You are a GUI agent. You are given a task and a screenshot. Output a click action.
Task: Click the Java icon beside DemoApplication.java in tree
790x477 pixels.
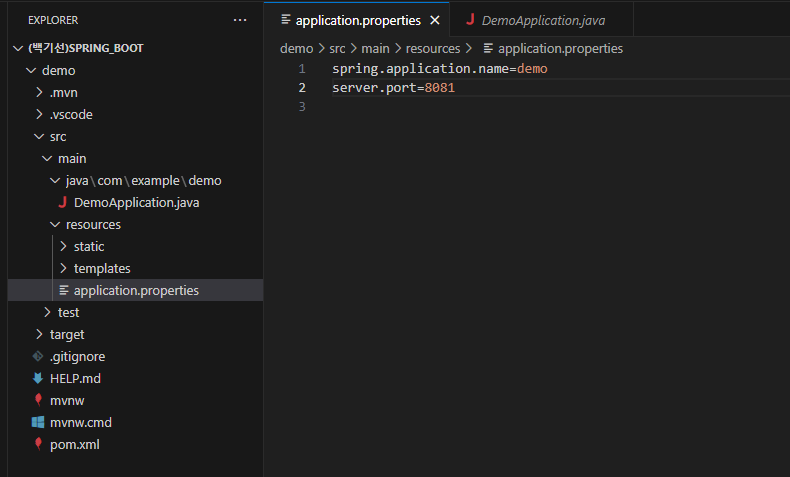(62, 203)
